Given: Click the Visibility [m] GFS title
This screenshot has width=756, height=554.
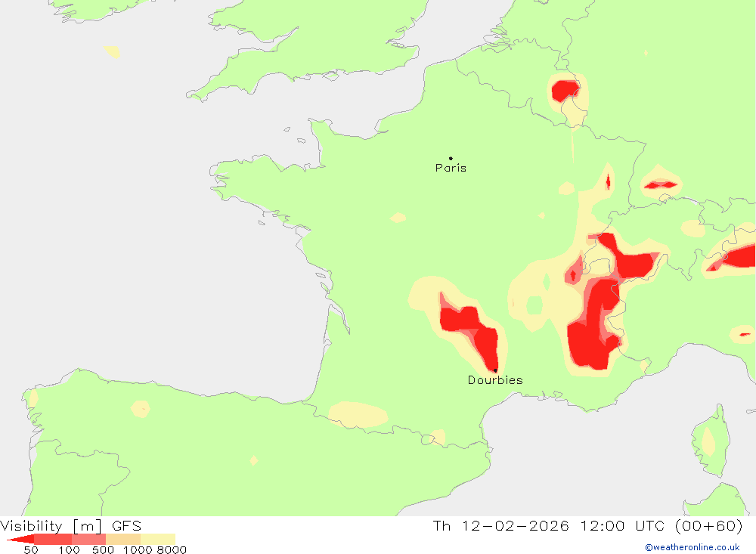Looking at the screenshot, I should 71,526.
